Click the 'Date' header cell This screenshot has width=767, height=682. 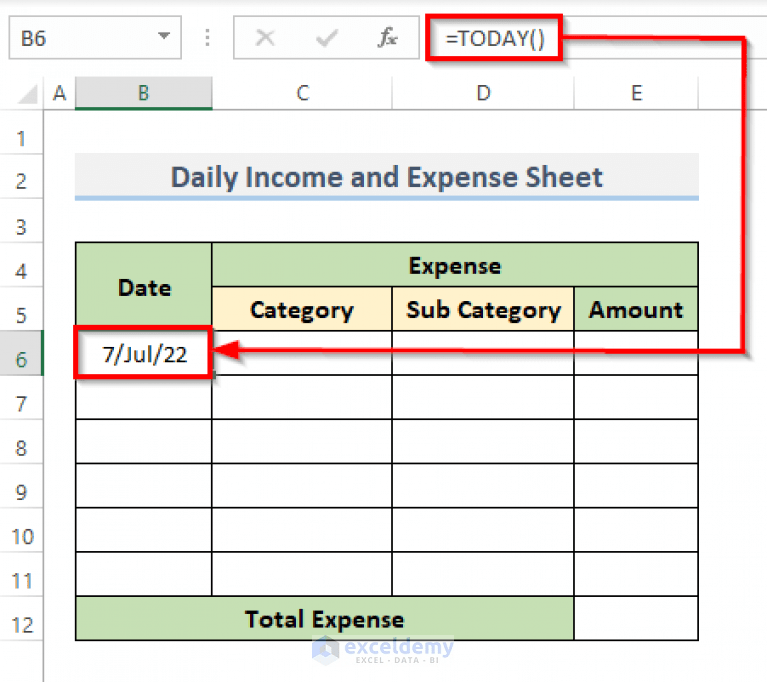(144, 287)
